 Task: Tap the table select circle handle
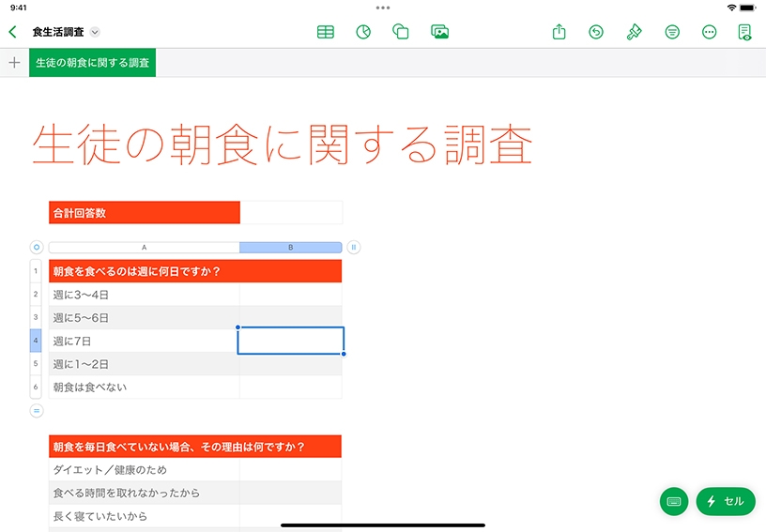click(x=37, y=248)
